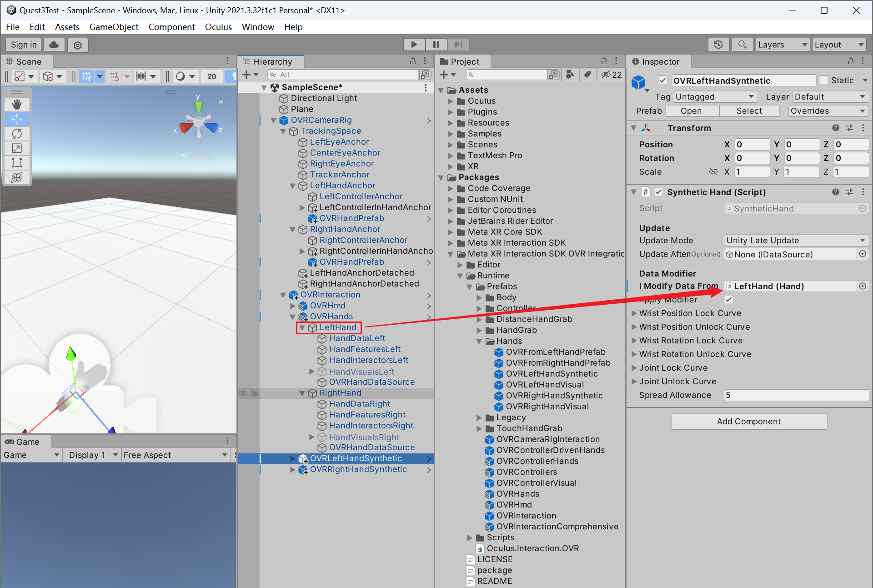Click the Play button

[414, 45]
